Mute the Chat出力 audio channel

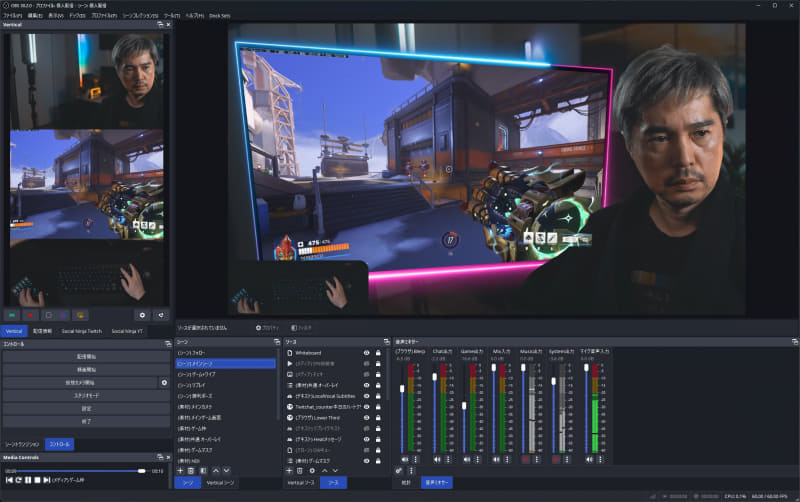[437, 459]
